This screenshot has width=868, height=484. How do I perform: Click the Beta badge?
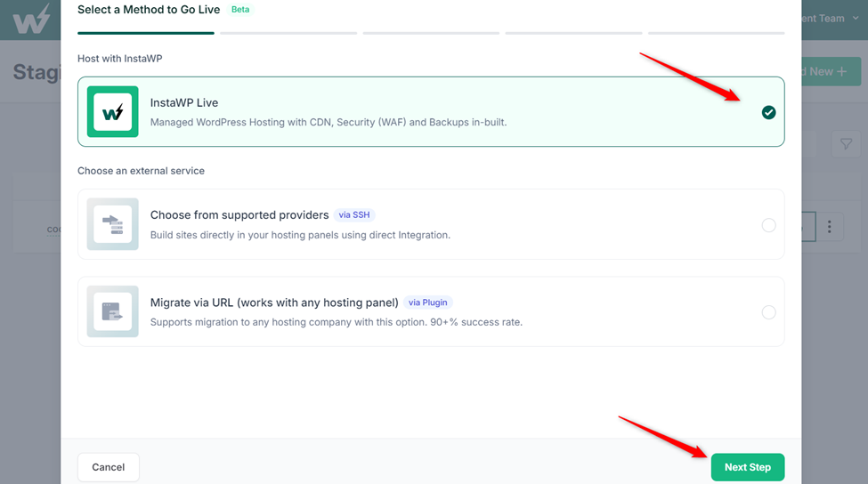pyautogui.click(x=240, y=10)
